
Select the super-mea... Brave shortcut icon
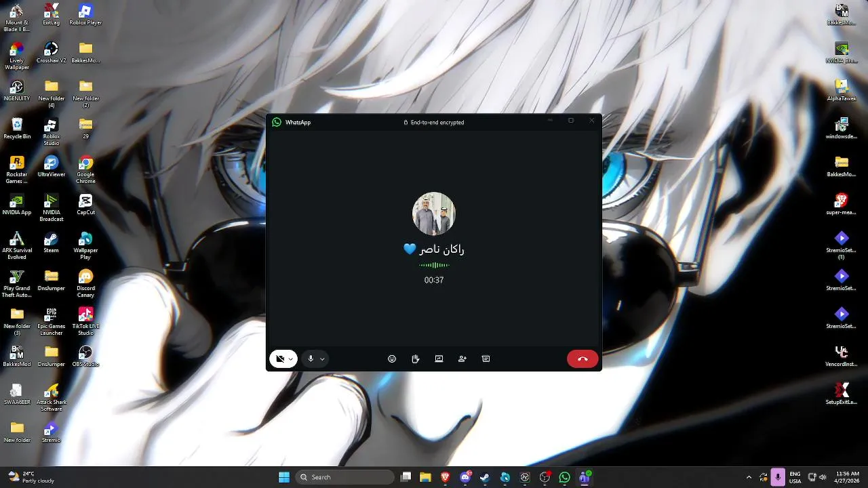[842, 204]
